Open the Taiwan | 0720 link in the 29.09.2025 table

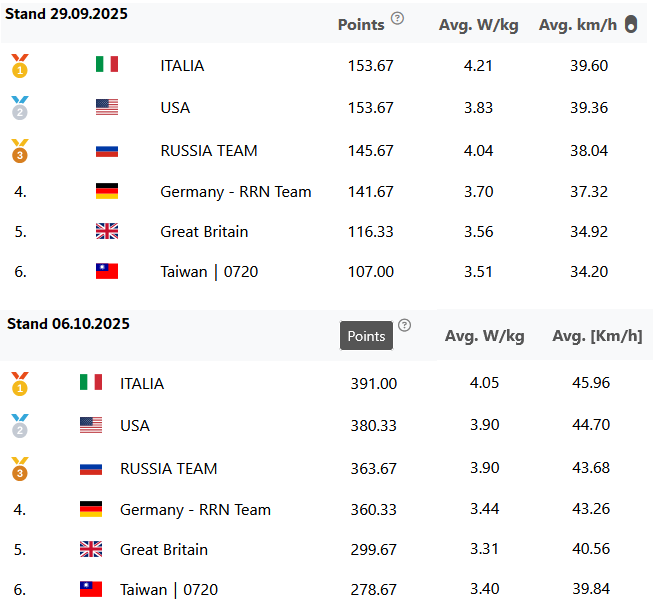[x=209, y=272]
